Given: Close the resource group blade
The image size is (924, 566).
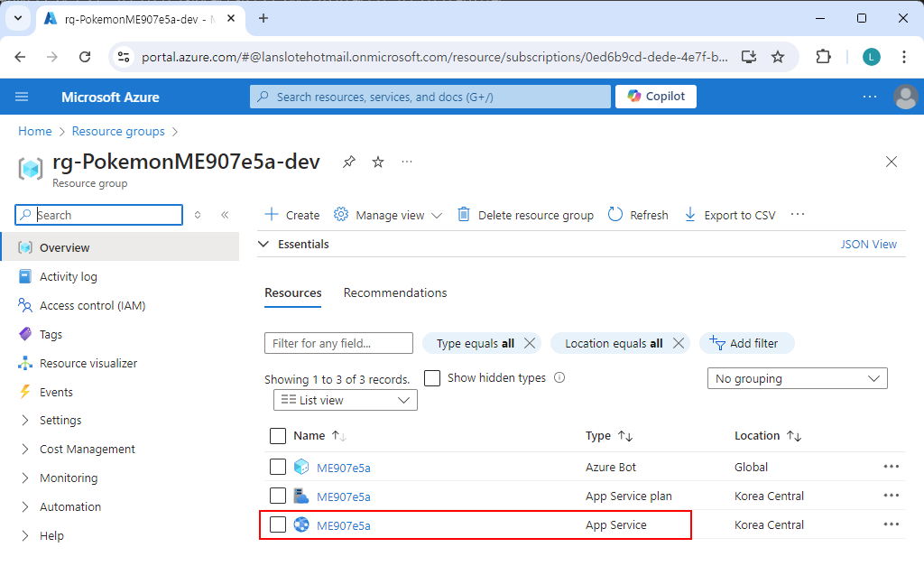Looking at the screenshot, I should tap(891, 162).
